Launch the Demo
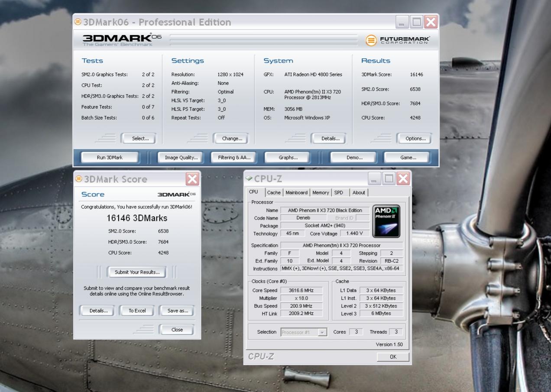The height and width of the screenshot is (392, 551). [x=354, y=158]
